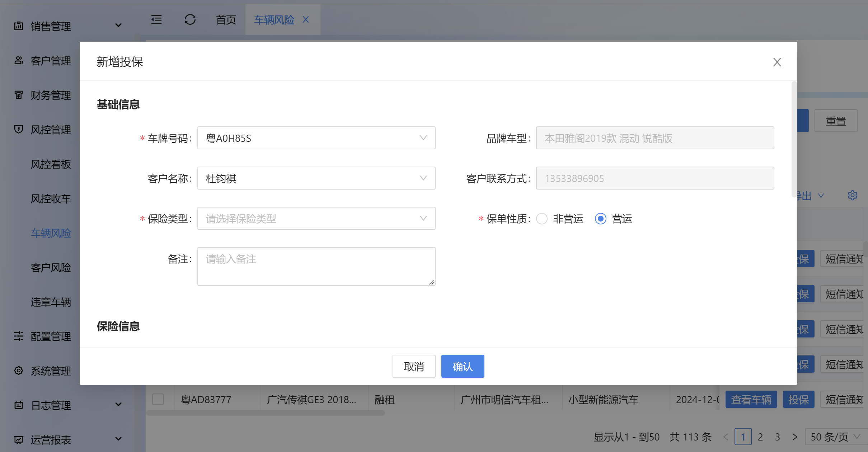Select the 营运 radio option
The image size is (868, 452).
[x=601, y=219]
